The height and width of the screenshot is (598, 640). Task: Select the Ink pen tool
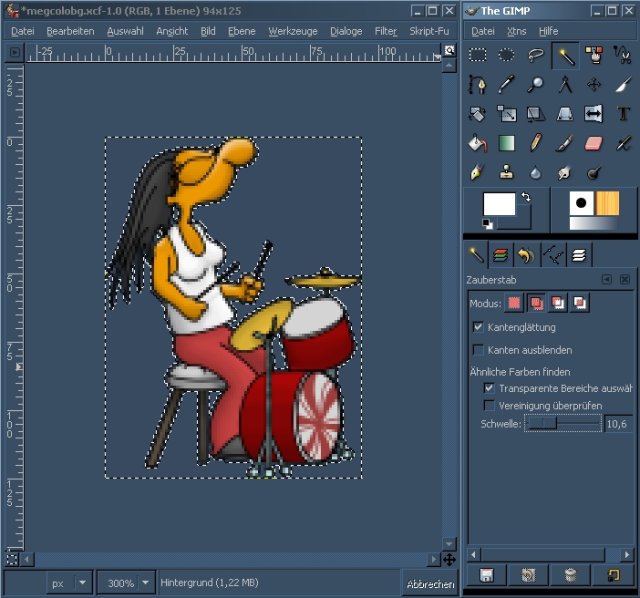(477, 173)
